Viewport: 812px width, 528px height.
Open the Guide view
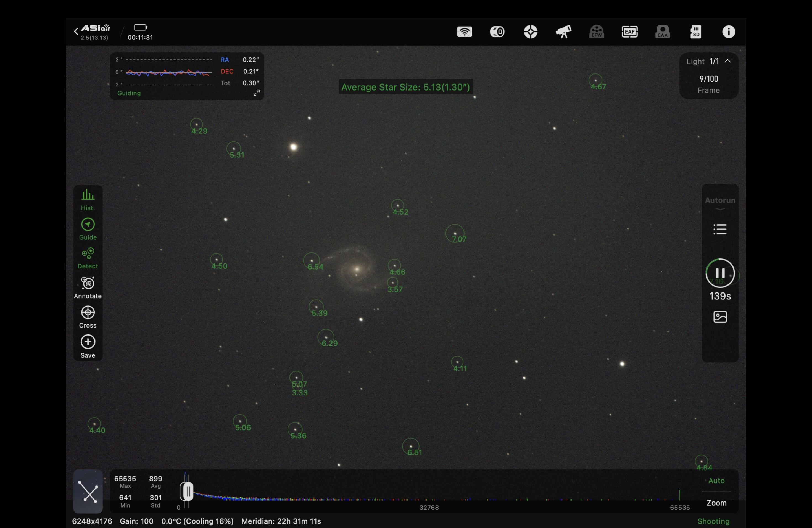[x=88, y=229]
